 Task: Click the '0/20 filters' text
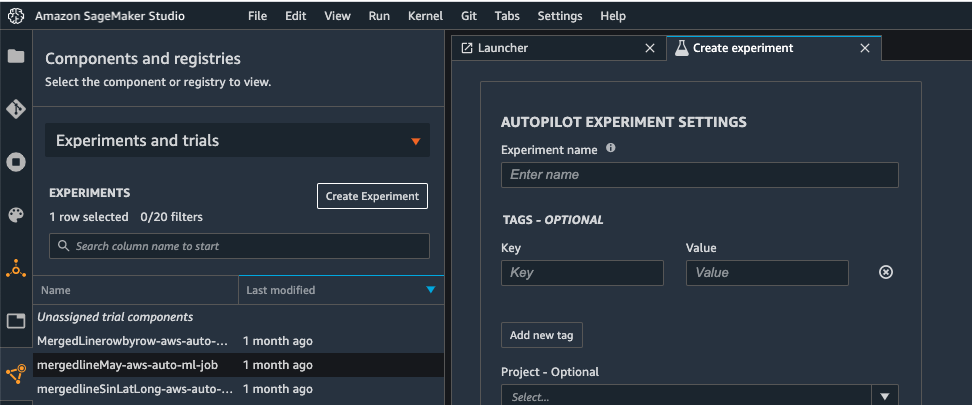(172, 217)
